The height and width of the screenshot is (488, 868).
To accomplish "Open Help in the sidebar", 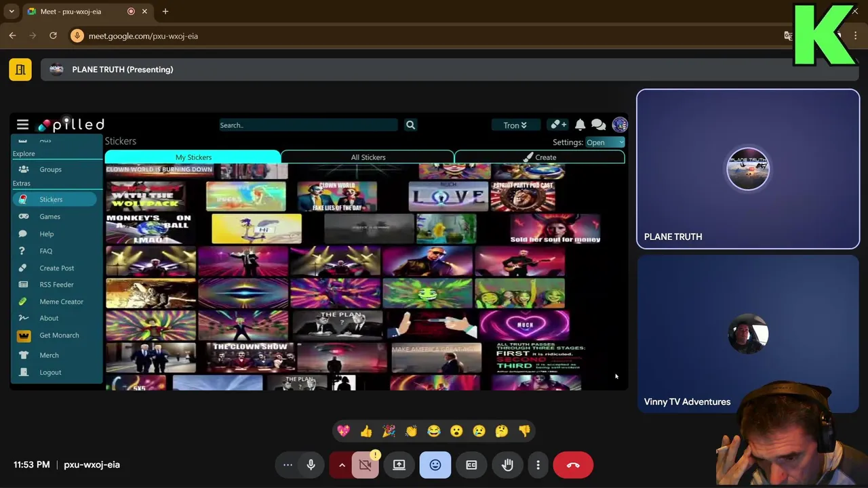I will [x=46, y=234].
